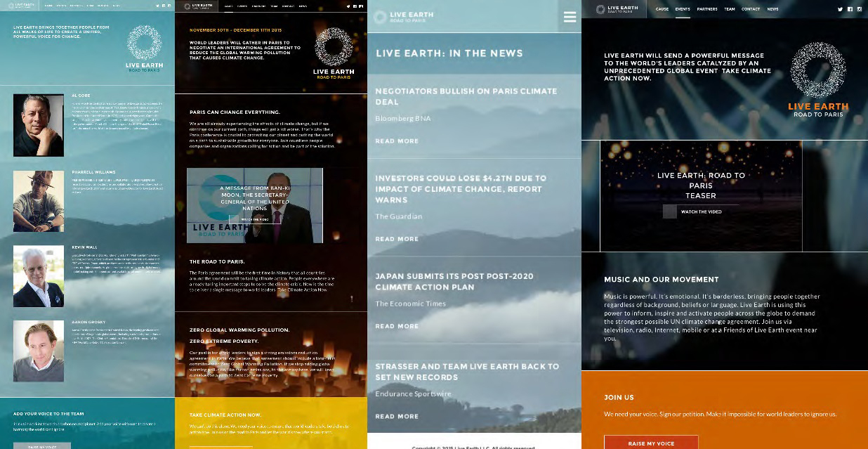Click the large Live Earth ring logo on events page

(818, 70)
